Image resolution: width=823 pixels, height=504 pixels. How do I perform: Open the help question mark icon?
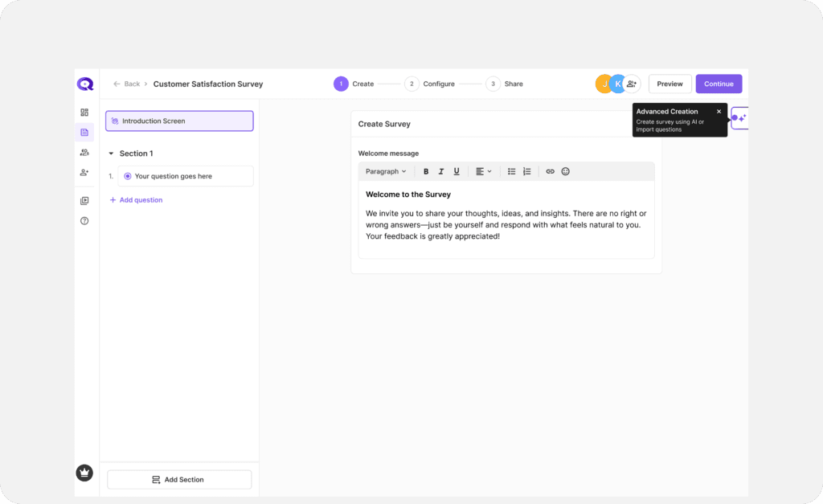pos(84,220)
